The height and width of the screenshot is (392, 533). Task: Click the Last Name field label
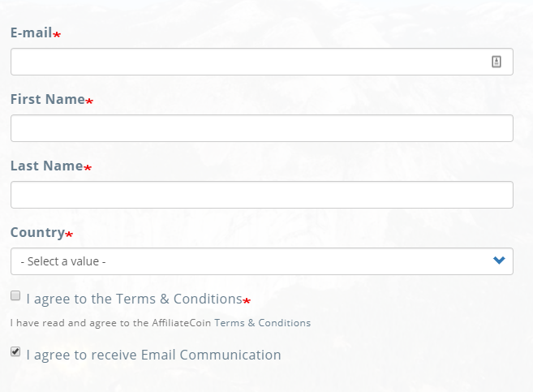[46, 166]
